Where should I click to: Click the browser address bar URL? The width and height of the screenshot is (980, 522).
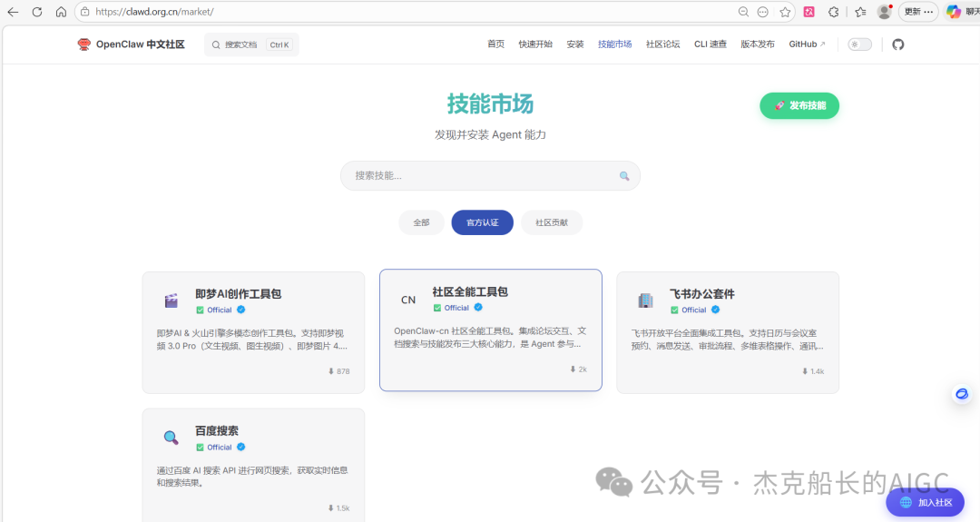pyautogui.click(x=154, y=12)
